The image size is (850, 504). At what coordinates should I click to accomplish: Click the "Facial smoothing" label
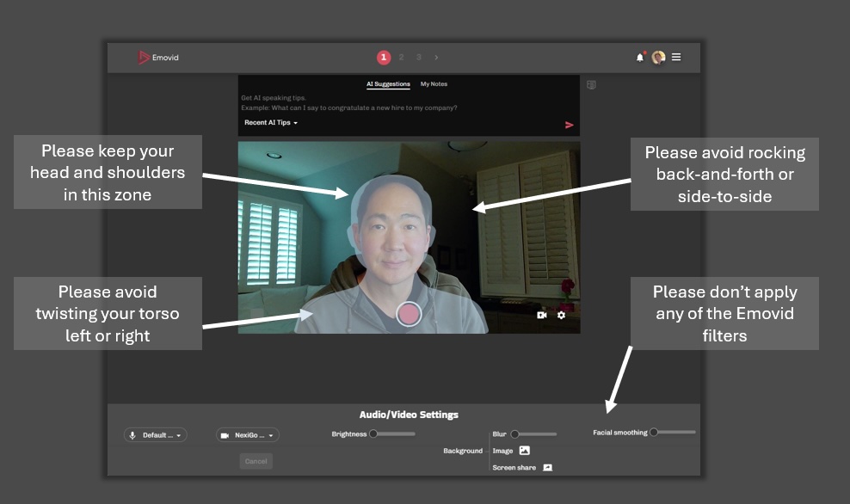620,433
